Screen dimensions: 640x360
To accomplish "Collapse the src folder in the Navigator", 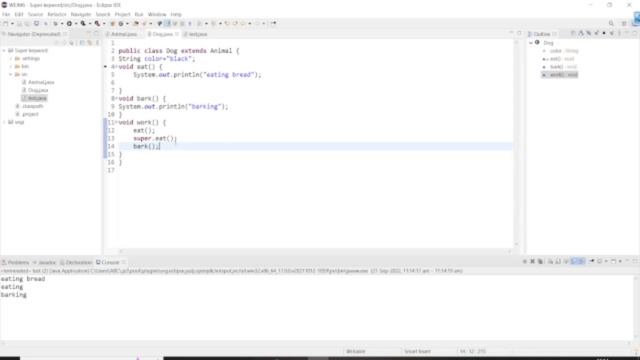I will (11, 74).
